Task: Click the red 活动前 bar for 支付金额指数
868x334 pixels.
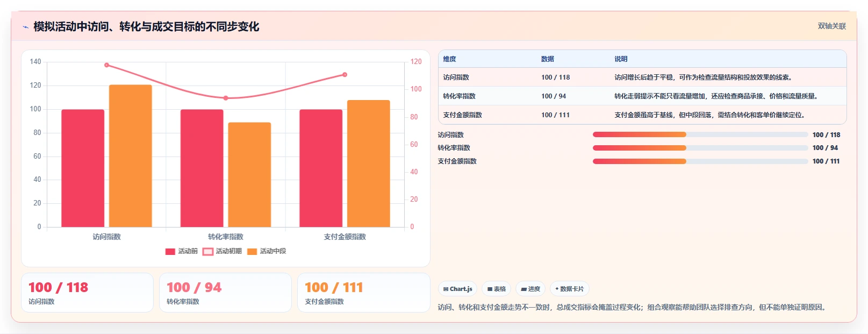Action: tap(321, 168)
